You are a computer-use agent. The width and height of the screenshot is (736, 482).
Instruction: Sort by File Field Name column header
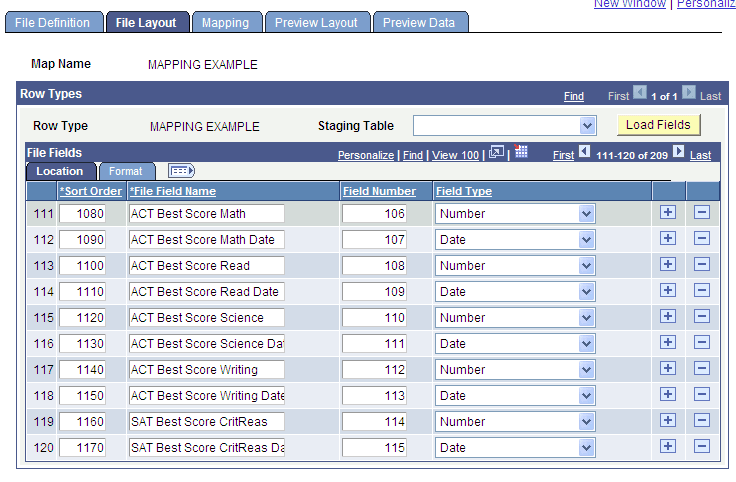click(x=173, y=191)
